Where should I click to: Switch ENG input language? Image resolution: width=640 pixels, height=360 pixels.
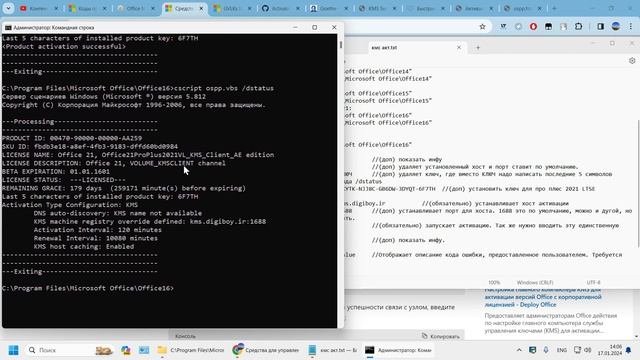coord(562,350)
